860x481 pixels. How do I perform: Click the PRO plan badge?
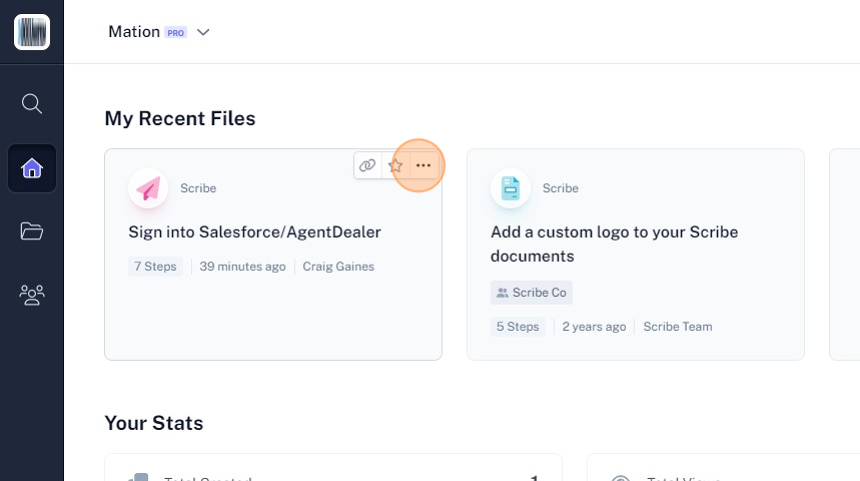[176, 33]
